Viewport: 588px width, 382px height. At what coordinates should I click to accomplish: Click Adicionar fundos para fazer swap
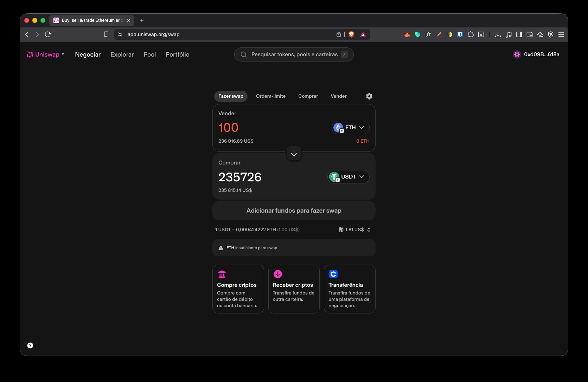[x=294, y=211]
